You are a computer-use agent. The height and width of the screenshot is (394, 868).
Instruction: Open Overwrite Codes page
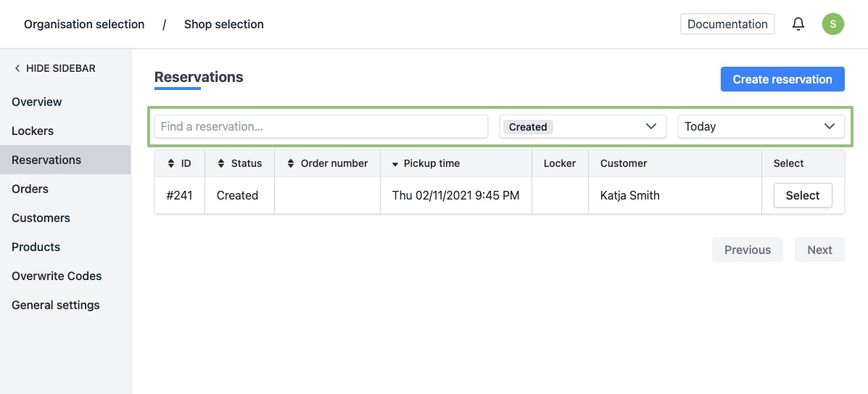tap(57, 276)
